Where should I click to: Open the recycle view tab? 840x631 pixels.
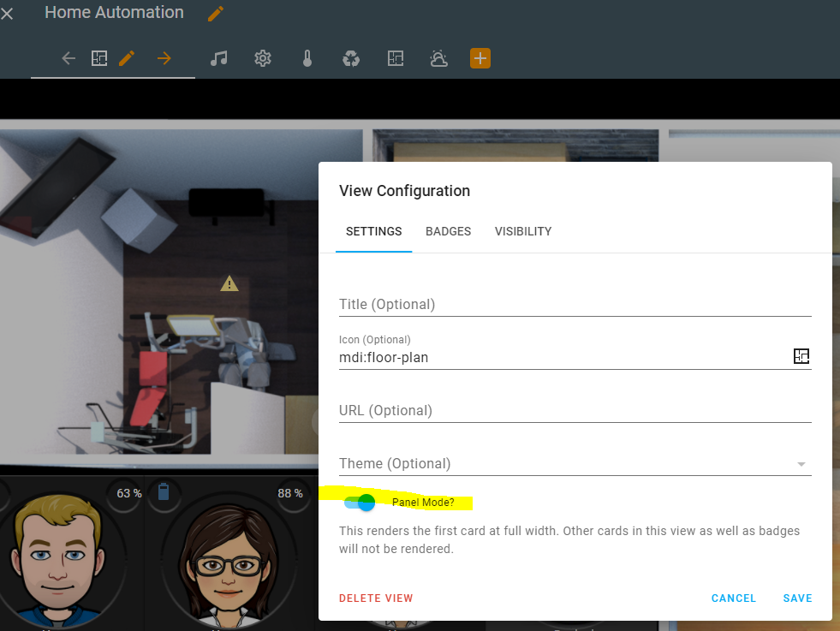pyautogui.click(x=351, y=58)
